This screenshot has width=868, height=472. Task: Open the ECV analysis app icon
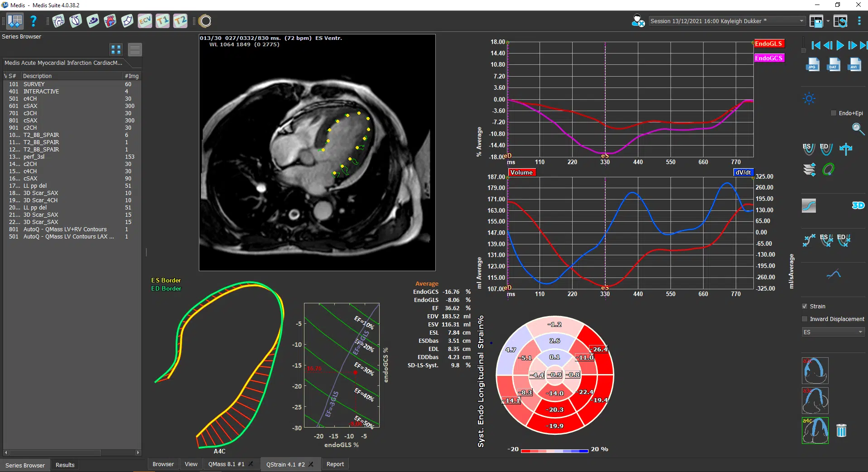[145, 21]
